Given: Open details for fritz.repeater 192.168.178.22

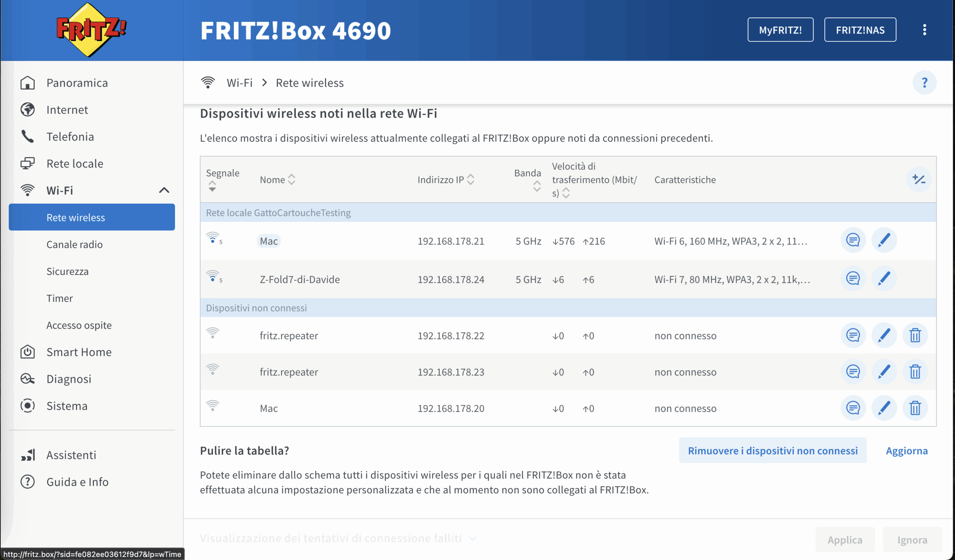Looking at the screenshot, I should (x=853, y=335).
